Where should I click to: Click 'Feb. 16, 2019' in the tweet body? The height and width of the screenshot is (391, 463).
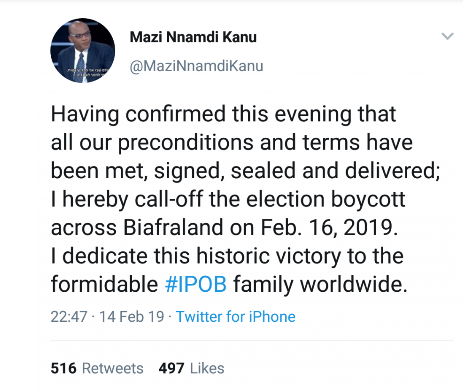click(329, 227)
